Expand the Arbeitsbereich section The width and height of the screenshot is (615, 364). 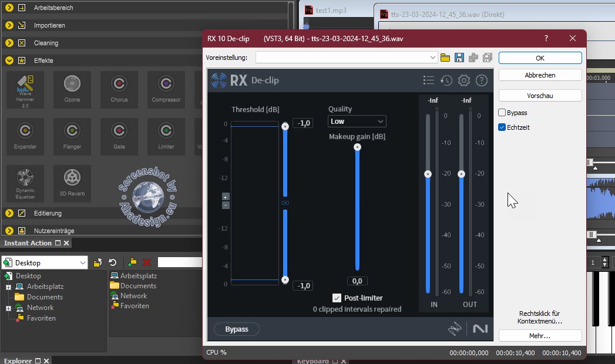pyautogui.click(x=9, y=8)
